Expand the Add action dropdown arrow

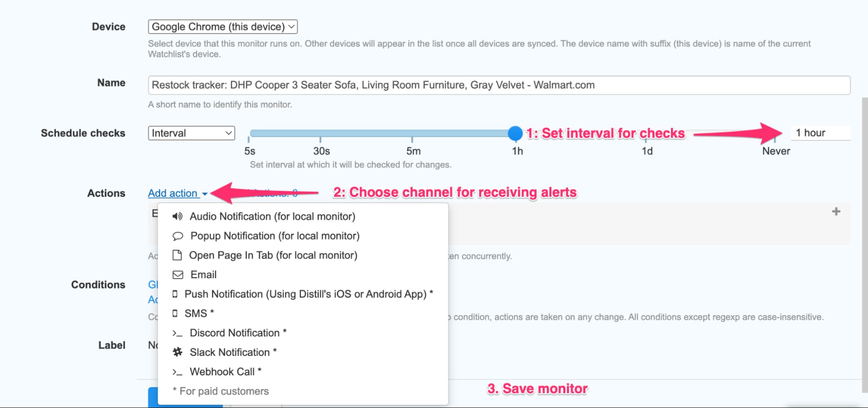pos(205,194)
